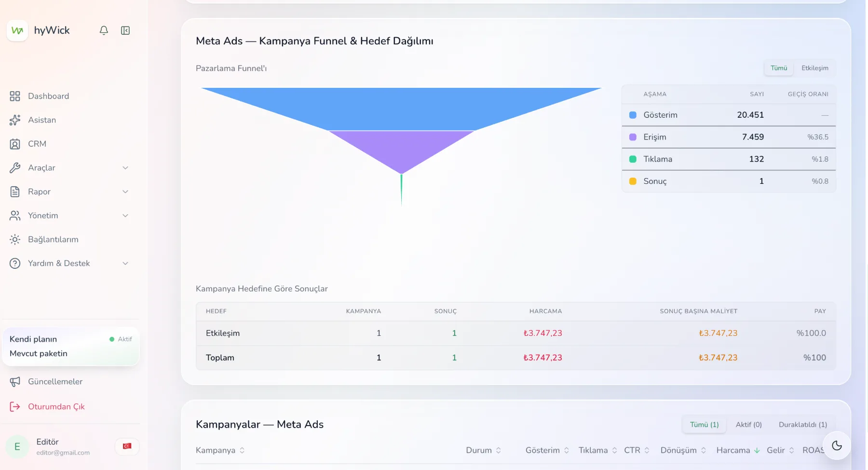Viewport: 868px width, 470px height.
Task: Select the Tümü funnel tab
Action: pyautogui.click(x=779, y=68)
